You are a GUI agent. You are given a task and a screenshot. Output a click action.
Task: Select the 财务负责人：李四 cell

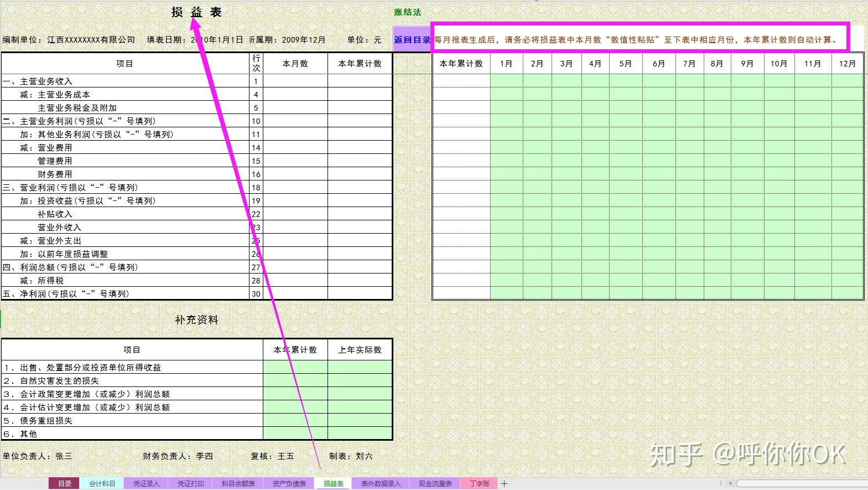[178, 456]
